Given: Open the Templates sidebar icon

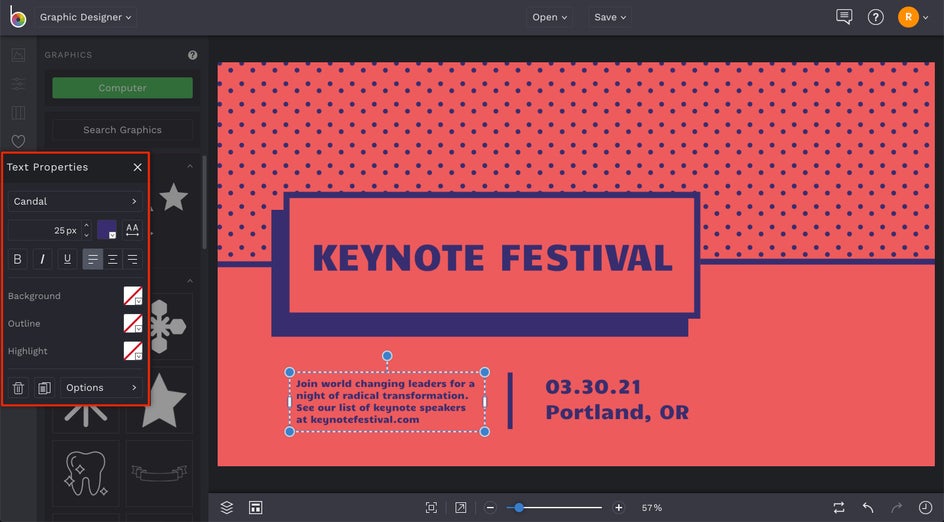Looking at the screenshot, I should tap(18, 113).
